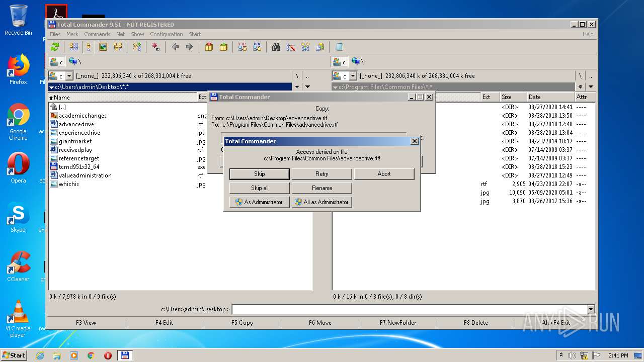Viewport: 644px width, 362px height.
Task: Open left panel directory history arrow
Action: pyautogui.click(x=307, y=87)
